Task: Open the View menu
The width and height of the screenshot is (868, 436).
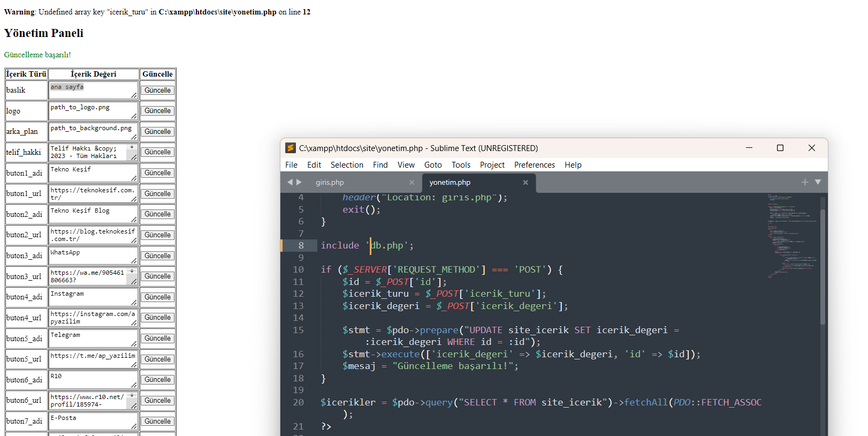Action: pyautogui.click(x=406, y=165)
